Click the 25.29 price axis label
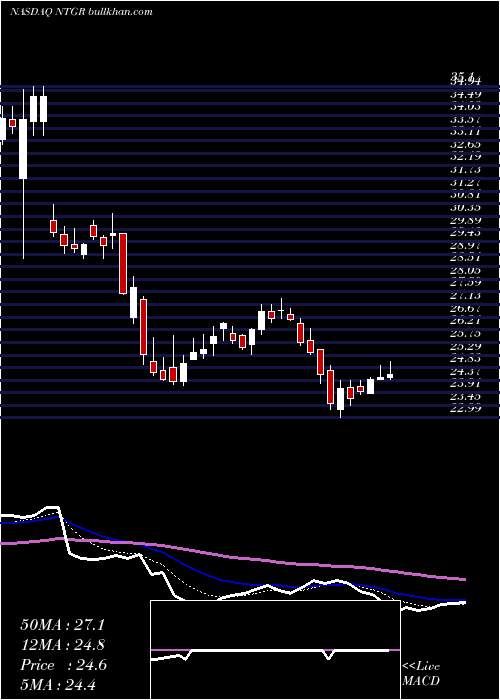Screen dimensions: 500x700 [x=465, y=346]
